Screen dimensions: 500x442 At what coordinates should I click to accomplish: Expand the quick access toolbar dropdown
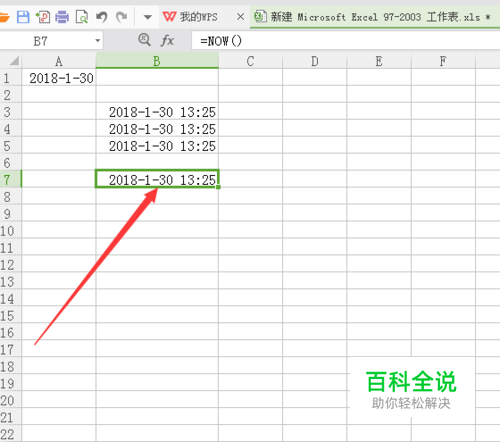(x=148, y=17)
